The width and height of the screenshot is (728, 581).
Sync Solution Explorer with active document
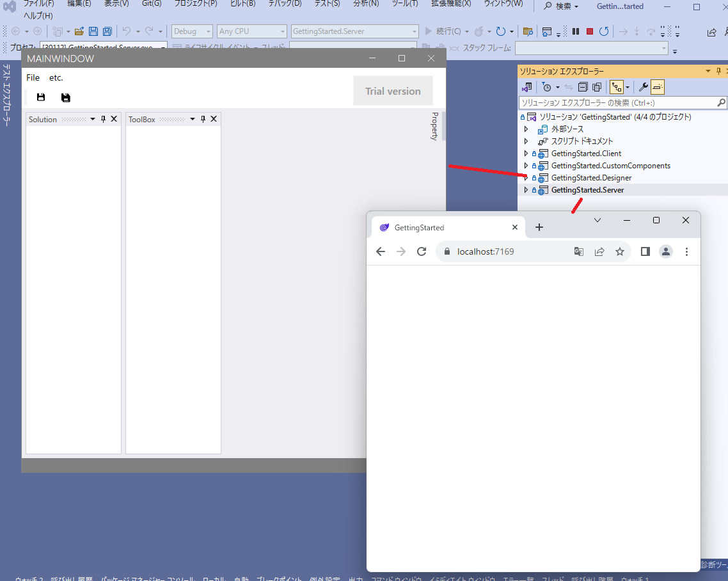click(568, 86)
